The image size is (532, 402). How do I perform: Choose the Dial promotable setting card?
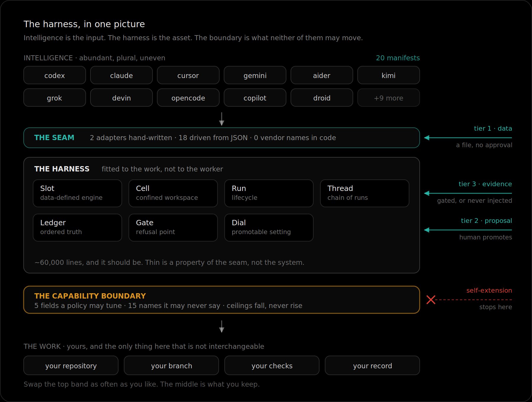tap(269, 228)
